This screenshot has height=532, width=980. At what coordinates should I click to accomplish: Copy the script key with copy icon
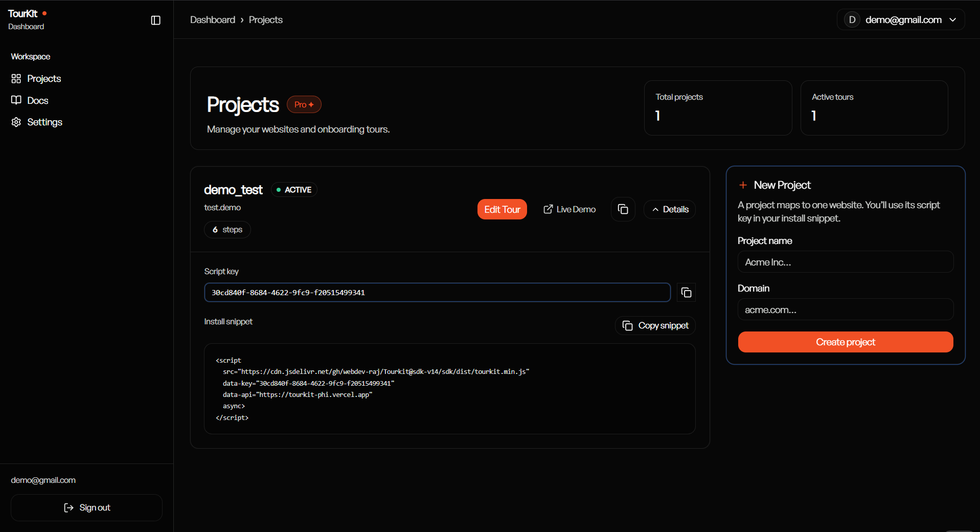click(686, 293)
